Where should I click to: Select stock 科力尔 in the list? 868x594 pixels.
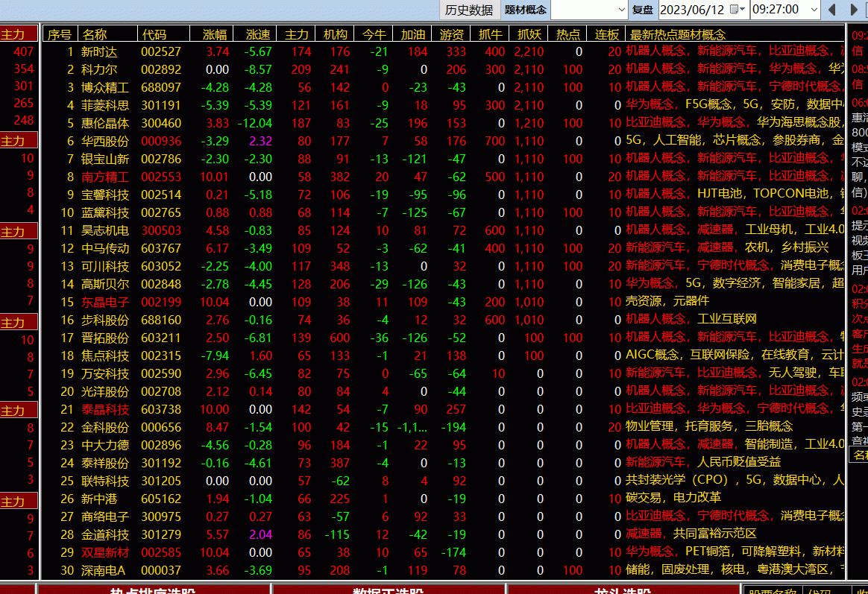[444, 69]
